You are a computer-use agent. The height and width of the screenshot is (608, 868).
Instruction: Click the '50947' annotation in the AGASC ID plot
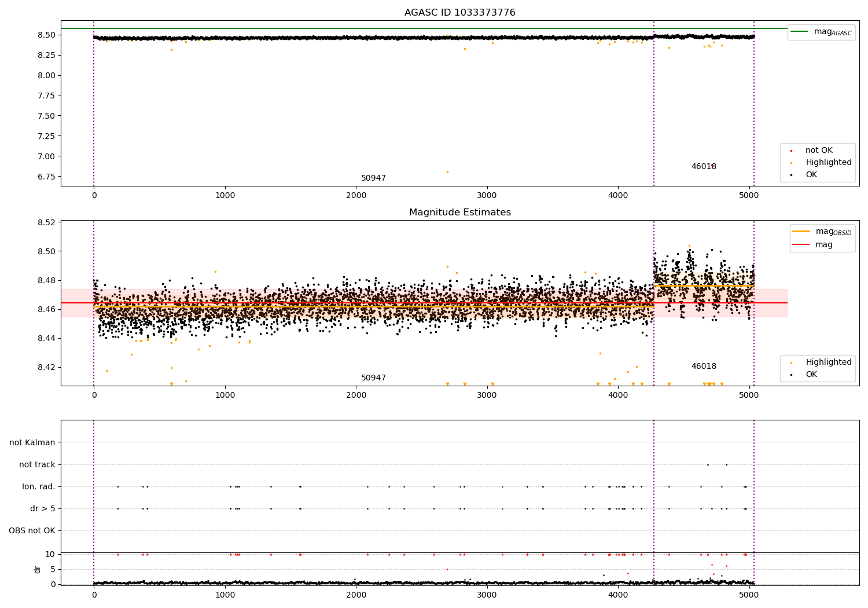pyautogui.click(x=373, y=178)
